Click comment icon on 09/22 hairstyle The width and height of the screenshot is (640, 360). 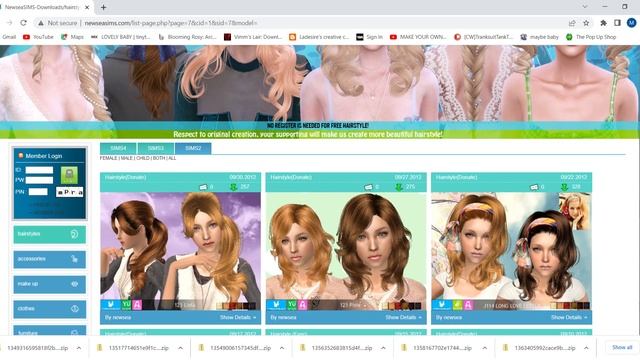(x=534, y=187)
